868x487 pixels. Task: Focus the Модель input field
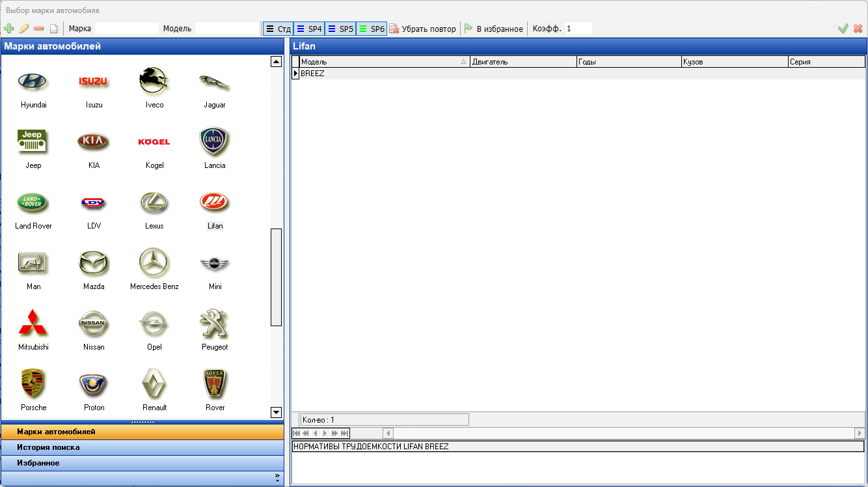[x=227, y=29]
